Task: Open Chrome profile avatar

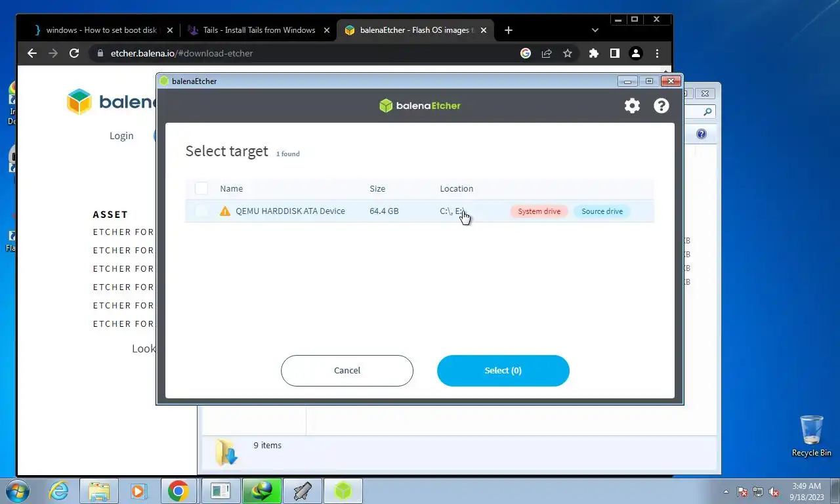Action: pos(635,53)
